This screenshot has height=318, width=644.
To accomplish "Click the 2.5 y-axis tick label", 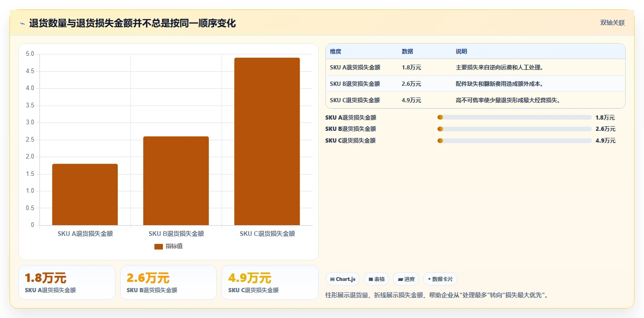I will pos(30,140).
